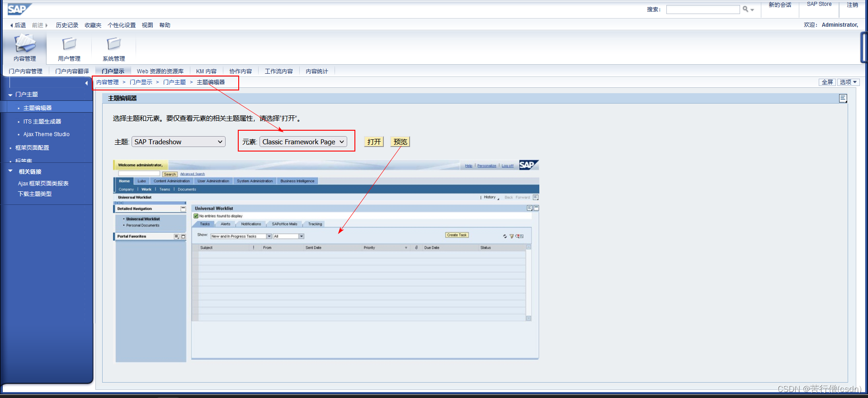This screenshot has width=868, height=398.
Task: Open the 工作流内容 tab
Action: [278, 71]
